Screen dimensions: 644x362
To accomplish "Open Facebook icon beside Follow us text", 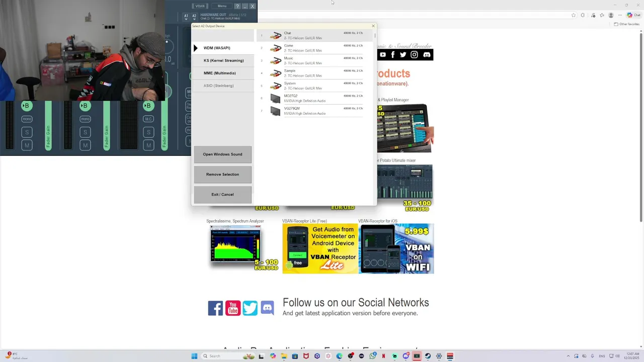I will (x=215, y=308).
